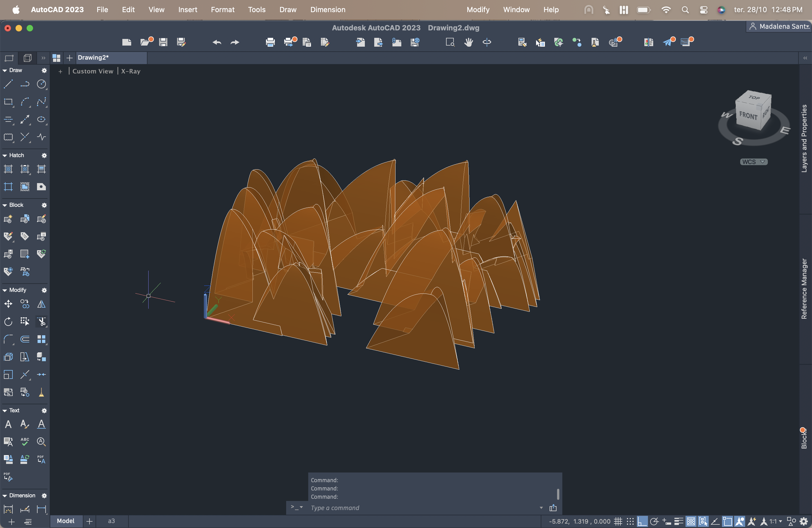The height and width of the screenshot is (528, 812).
Task: Click the Custom View viewport label
Action: (93, 71)
